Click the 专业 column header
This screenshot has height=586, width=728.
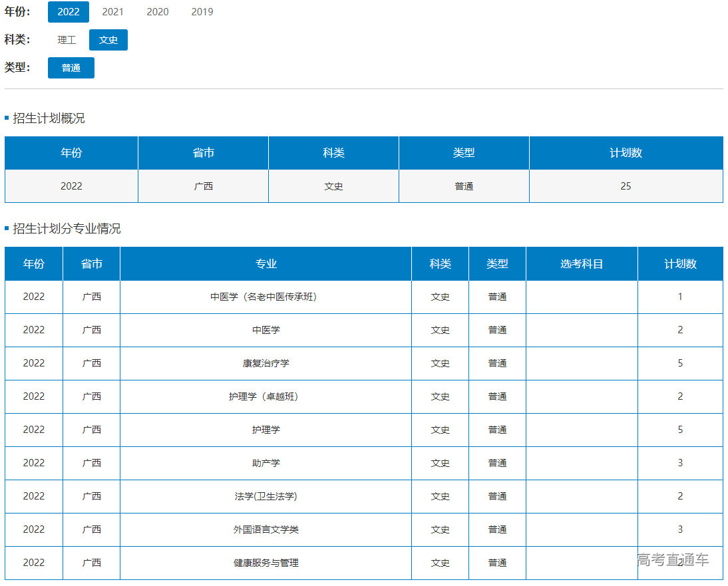pyautogui.click(x=266, y=264)
